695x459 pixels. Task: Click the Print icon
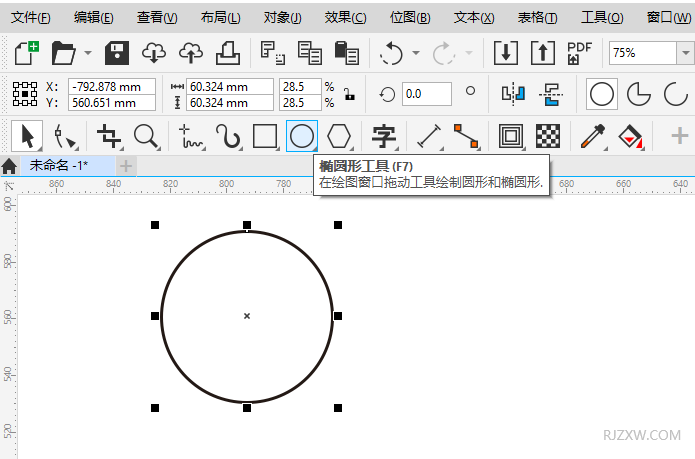[x=226, y=53]
